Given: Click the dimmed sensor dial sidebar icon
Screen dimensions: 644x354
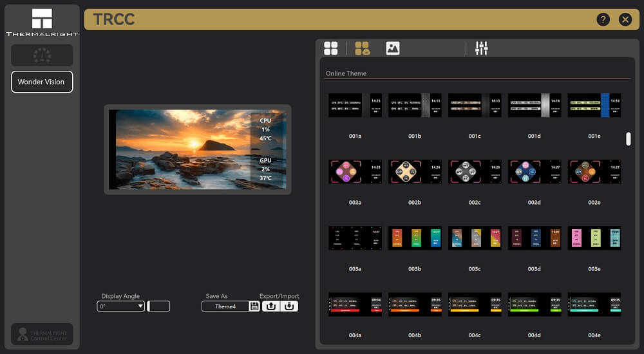Looking at the screenshot, I should (41, 55).
